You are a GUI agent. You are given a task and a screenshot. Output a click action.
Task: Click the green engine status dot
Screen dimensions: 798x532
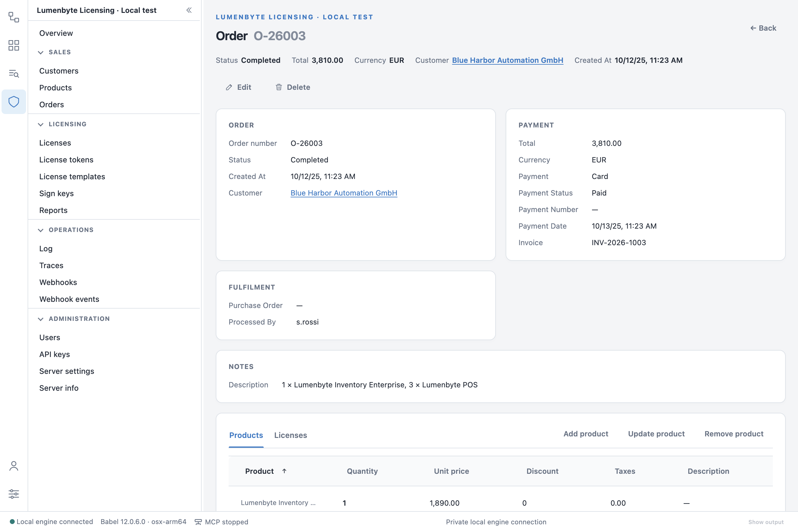[x=12, y=522]
